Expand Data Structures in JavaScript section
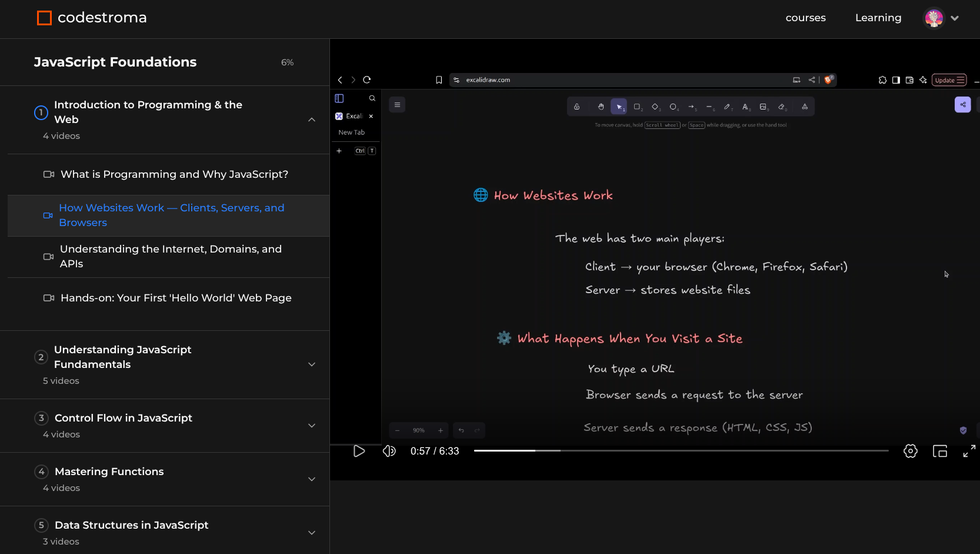980x554 pixels. coord(312,533)
